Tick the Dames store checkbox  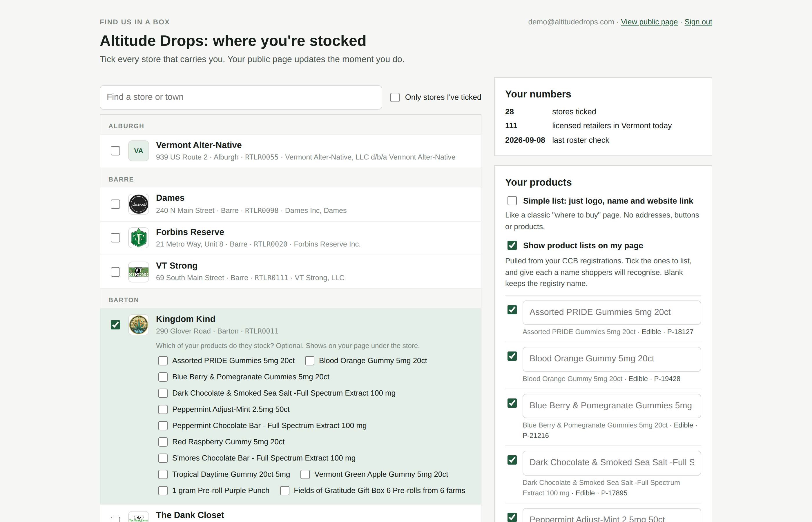(x=115, y=204)
